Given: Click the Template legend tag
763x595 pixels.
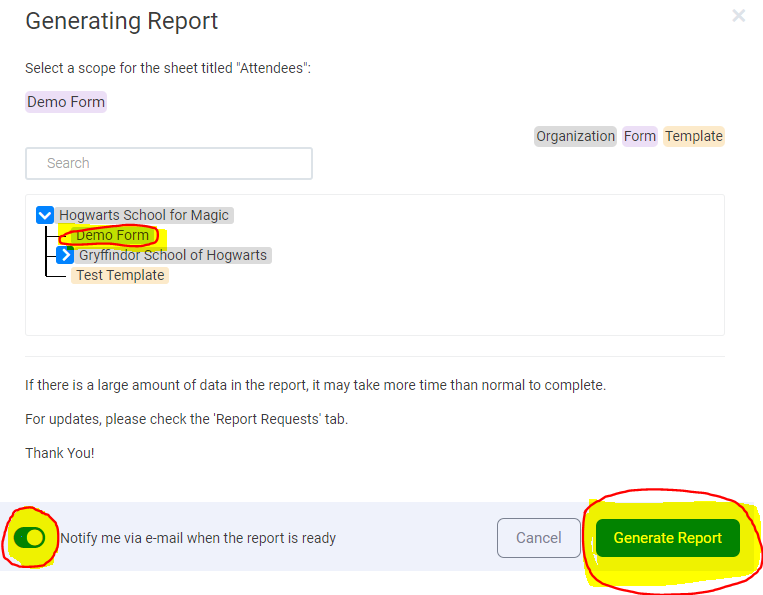Looking at the screenshot, I should (x=693, y=136).
